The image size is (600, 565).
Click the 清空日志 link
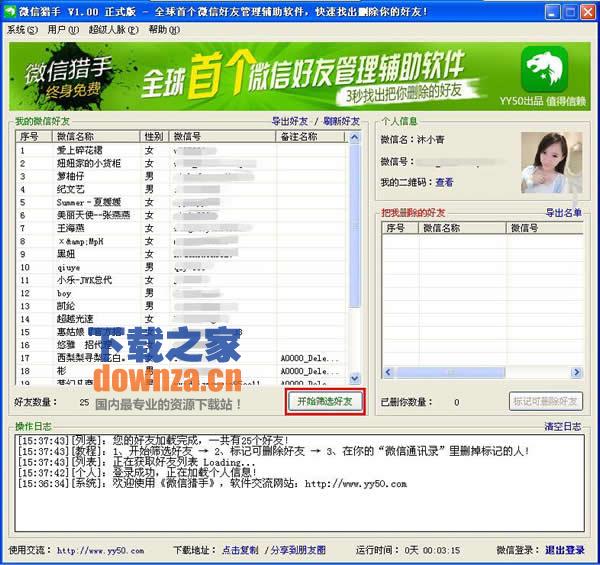[x=562, y=427]
